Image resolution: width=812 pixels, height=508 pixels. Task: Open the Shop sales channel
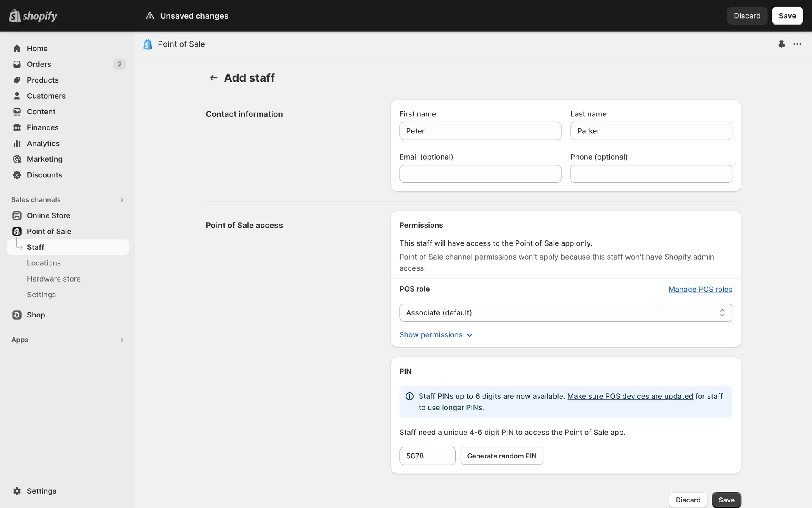click(x=36, y=315)
